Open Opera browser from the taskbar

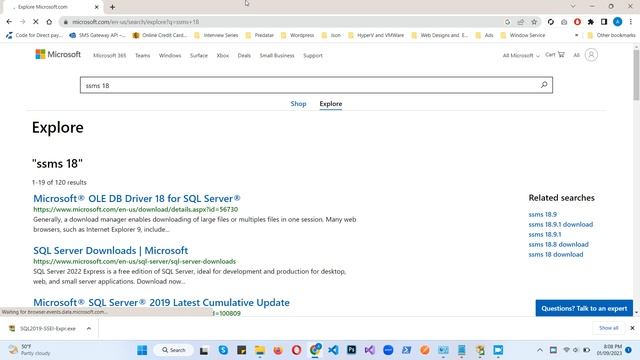[297, 350]
